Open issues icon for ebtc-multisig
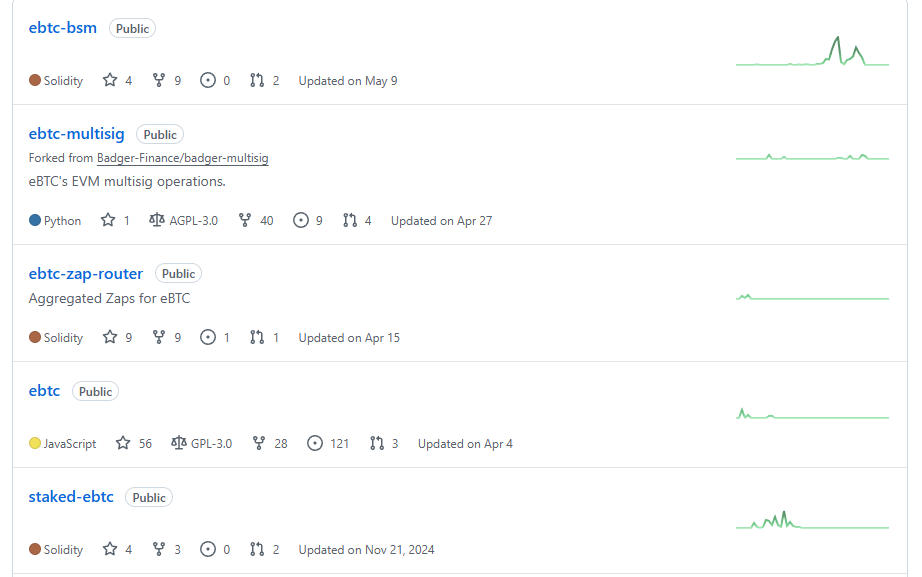The image size is (922, 577). (x=301, y=220)
